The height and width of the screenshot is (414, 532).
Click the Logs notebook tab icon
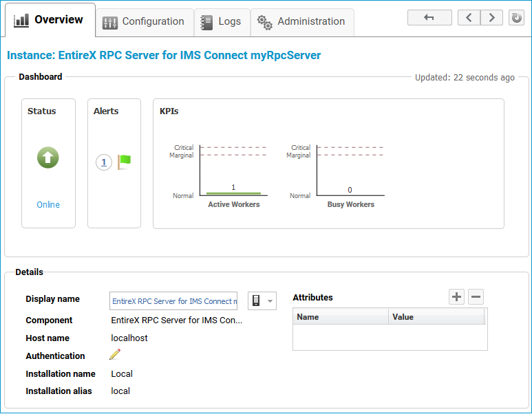[x=206, y=23]
